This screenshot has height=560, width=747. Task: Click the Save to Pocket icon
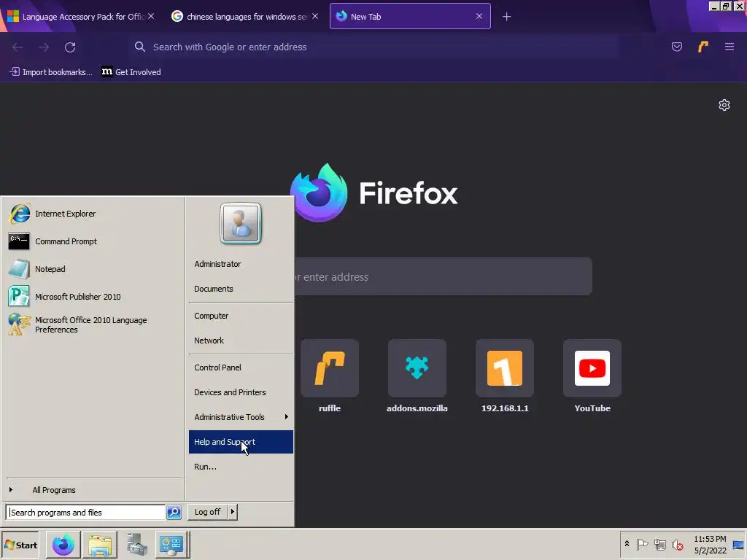coord(676,47)
